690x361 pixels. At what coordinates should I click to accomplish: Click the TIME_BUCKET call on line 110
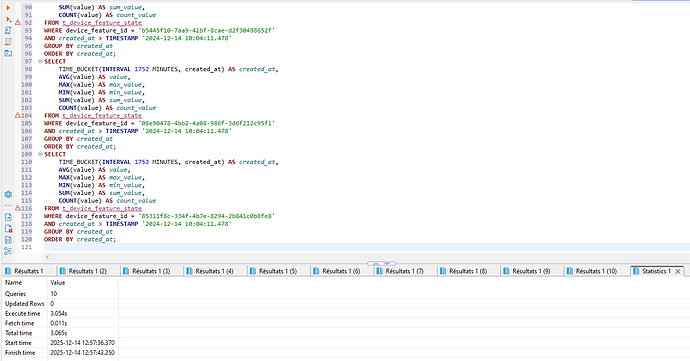coord(142,162)
